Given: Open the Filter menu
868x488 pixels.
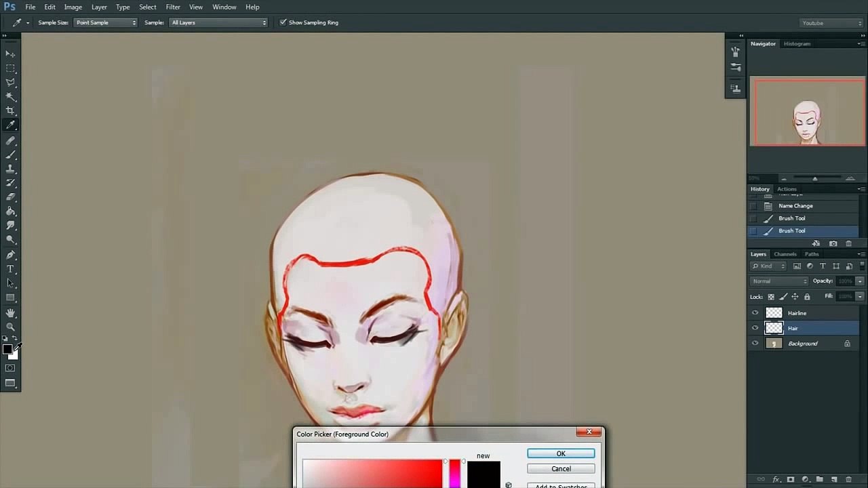Looking at the screenshot, I should 173,7.
